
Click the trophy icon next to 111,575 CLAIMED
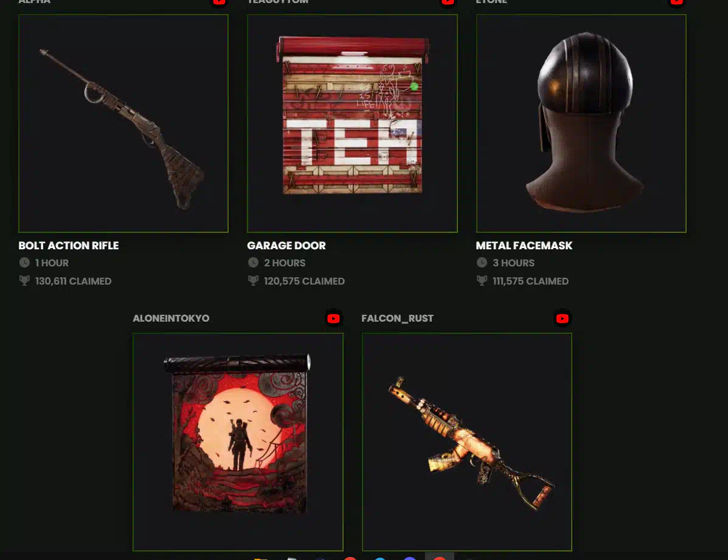click(482, 280)
